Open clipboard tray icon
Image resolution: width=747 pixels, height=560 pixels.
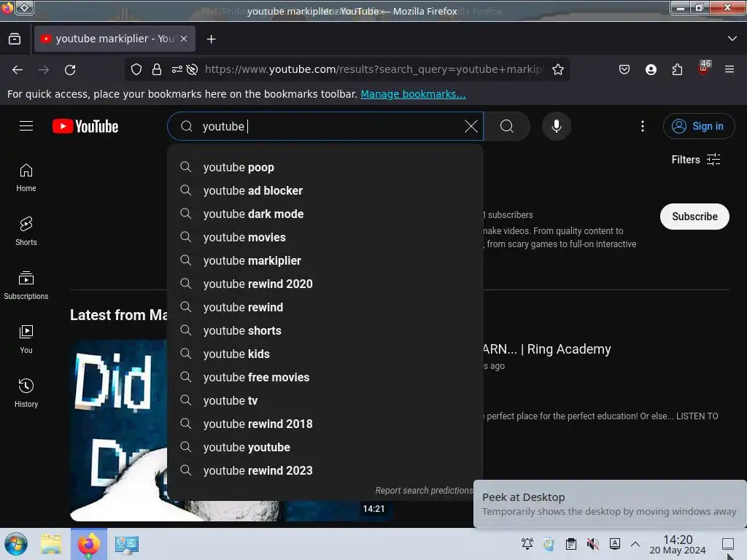(570, 544)
